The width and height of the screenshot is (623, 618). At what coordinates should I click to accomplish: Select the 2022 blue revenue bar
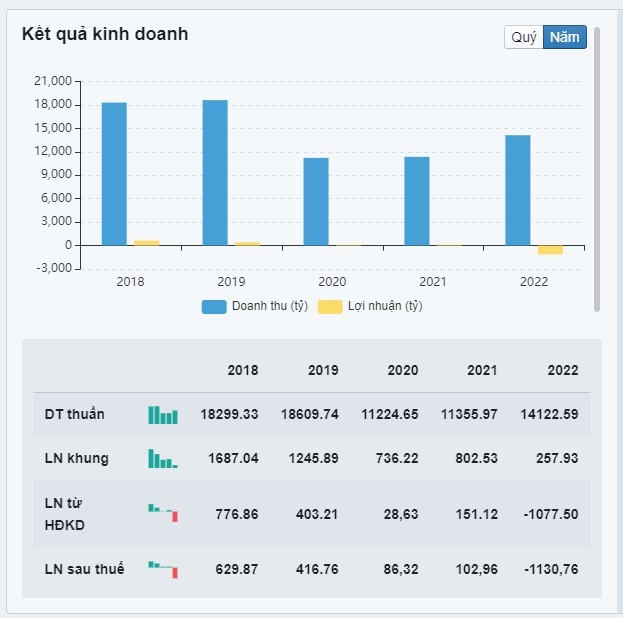[x=517, y=190]
